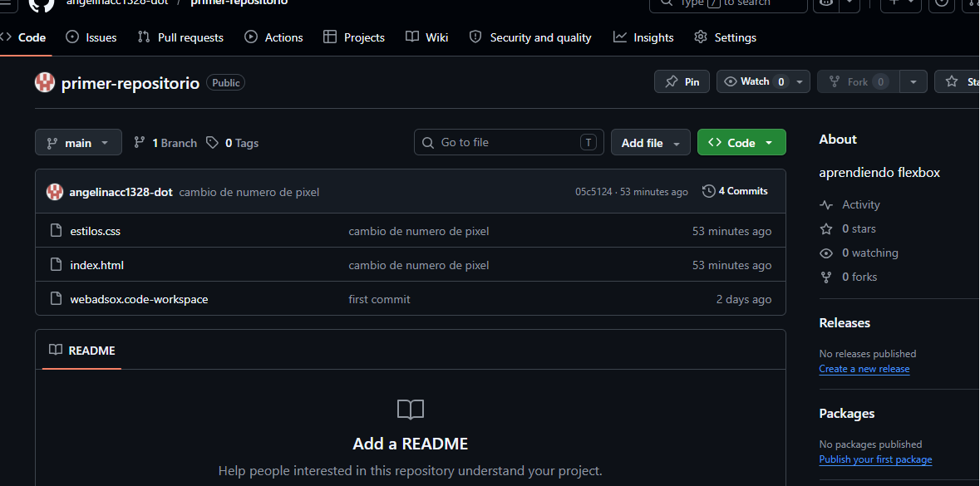Expand the fork options dropdown arrow
Screen dimensions: 980x486
[914, 82]
